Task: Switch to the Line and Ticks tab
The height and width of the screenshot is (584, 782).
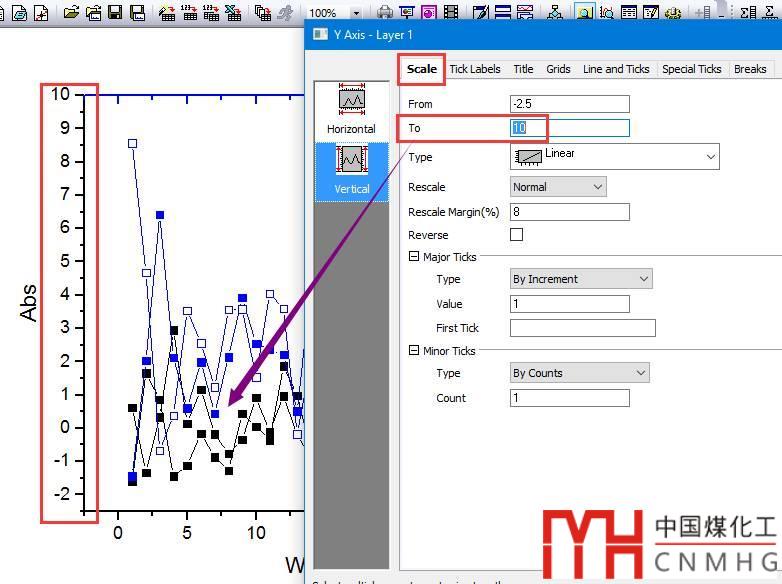Action: 616,69
